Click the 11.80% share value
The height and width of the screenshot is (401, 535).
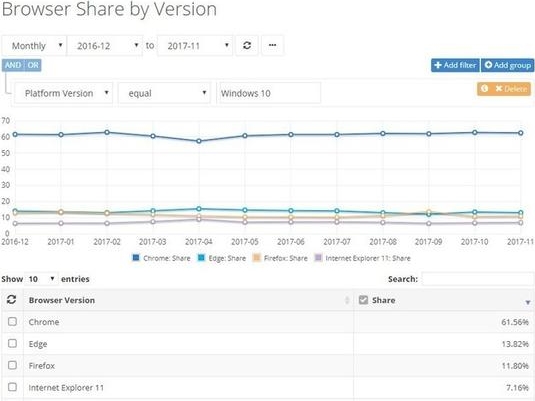515,366
